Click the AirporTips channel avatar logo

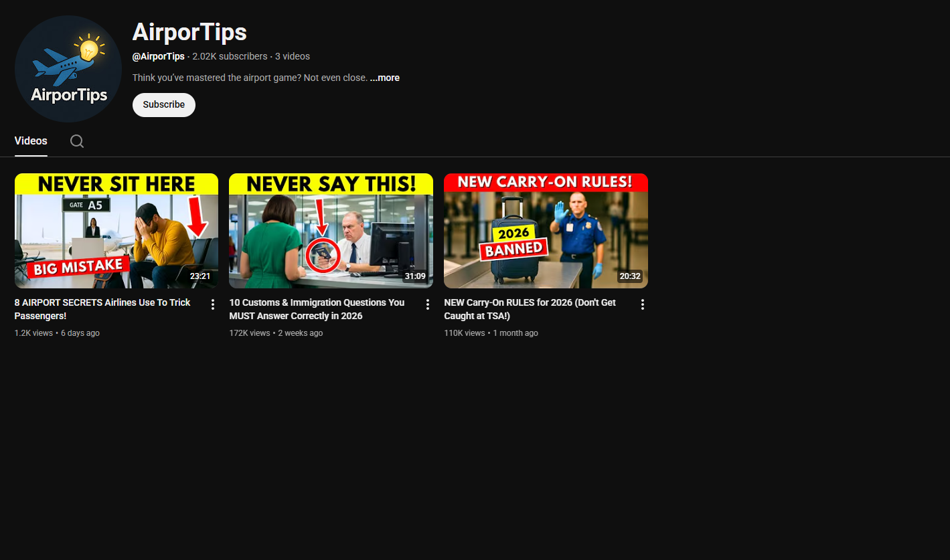click(x=68, y=69)
